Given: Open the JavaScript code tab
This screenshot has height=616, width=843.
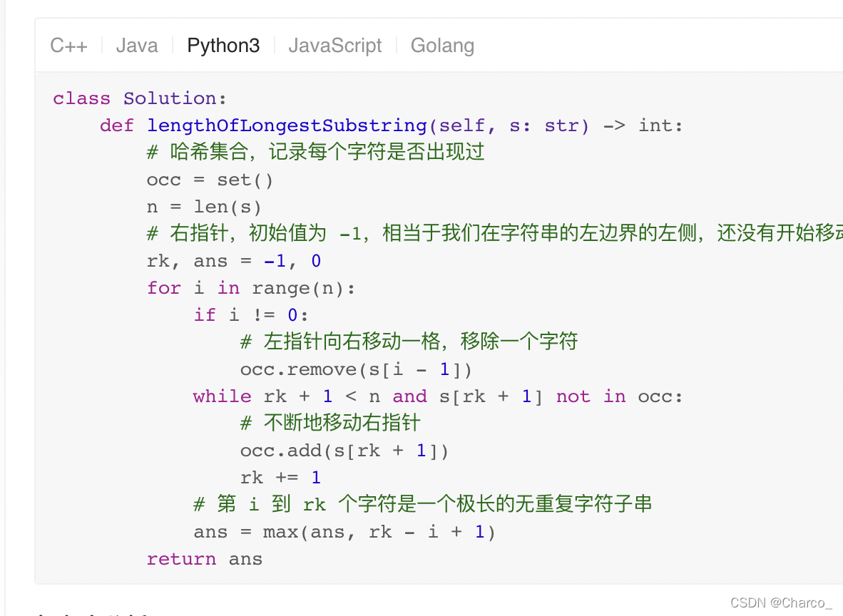Looking at the screenshot, I should click(x=335, y=45).
